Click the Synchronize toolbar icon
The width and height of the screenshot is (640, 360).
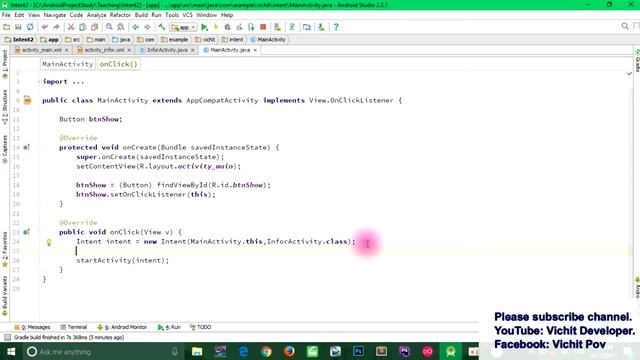[30, 27]
